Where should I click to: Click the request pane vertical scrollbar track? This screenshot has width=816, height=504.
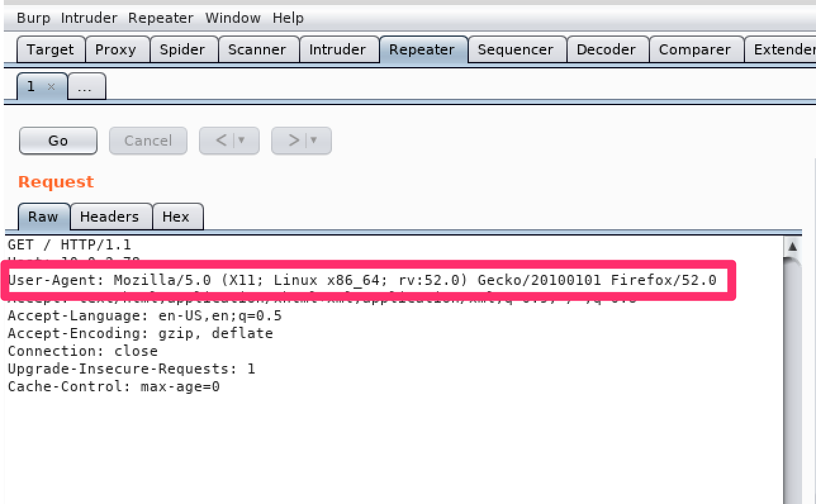[x=792, y=380]
